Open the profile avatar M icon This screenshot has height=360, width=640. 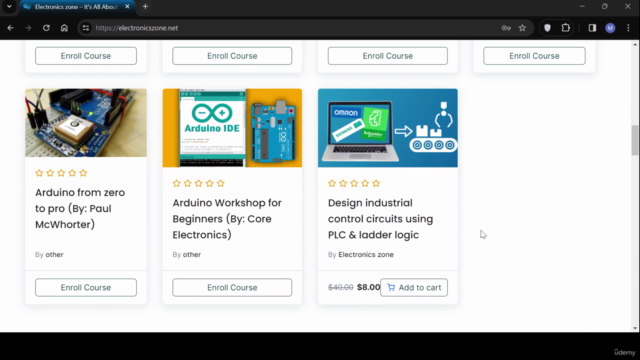coord(610,28)
